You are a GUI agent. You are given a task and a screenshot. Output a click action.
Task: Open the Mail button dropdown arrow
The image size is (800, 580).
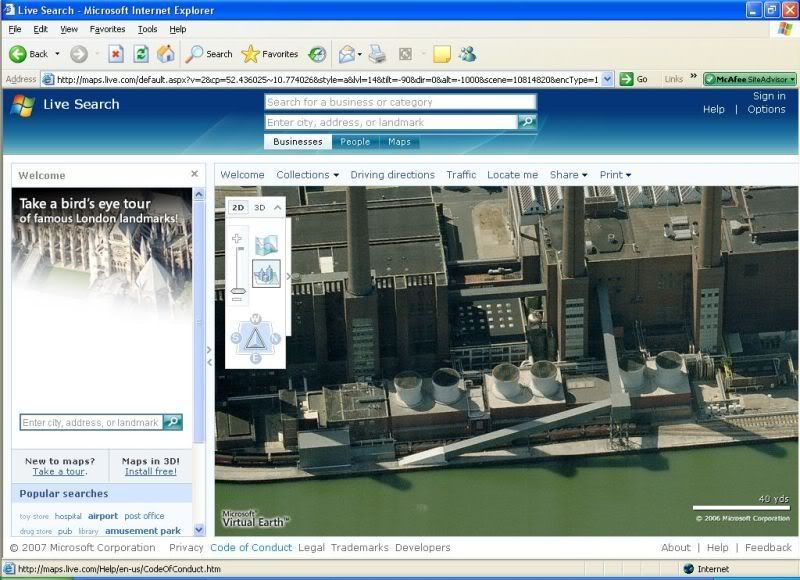pos(360,54)
